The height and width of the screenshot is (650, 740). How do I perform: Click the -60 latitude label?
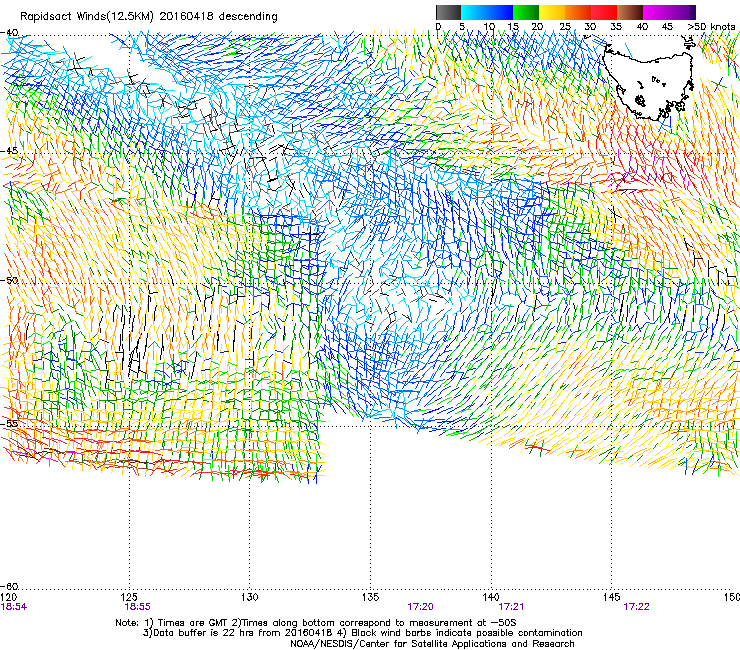pos(9,586)
